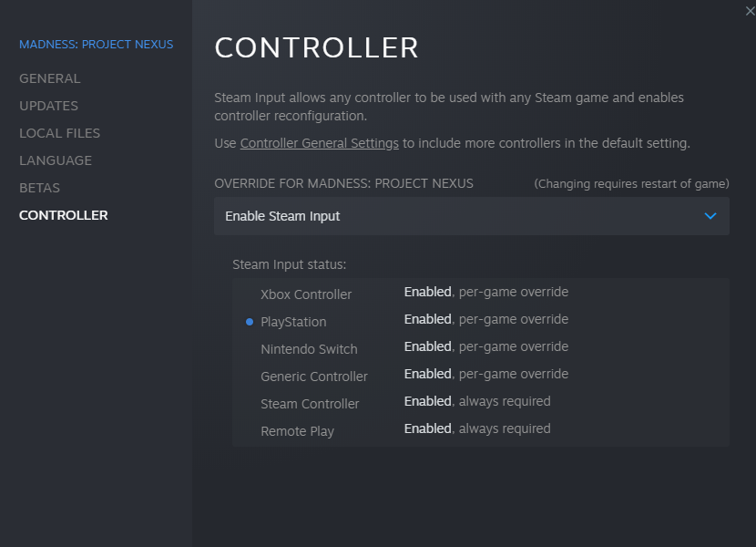Open the General settings tab

(x=50, y=78)
